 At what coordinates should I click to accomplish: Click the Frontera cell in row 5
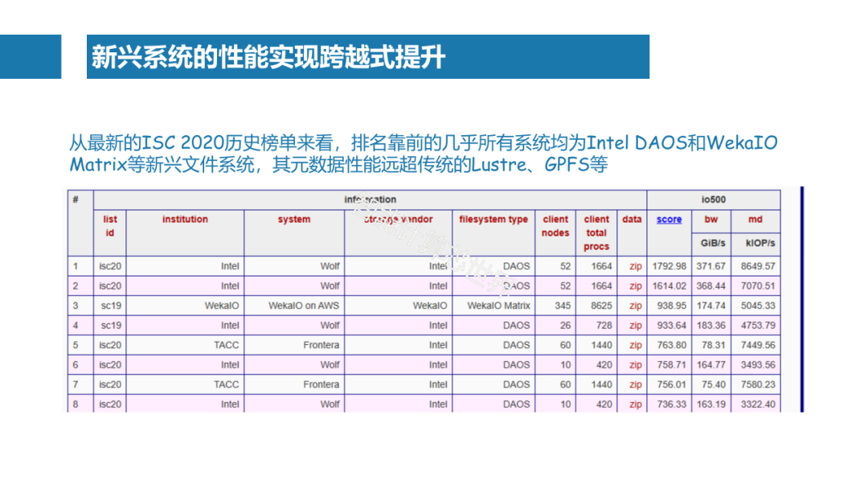coord(321,345)
